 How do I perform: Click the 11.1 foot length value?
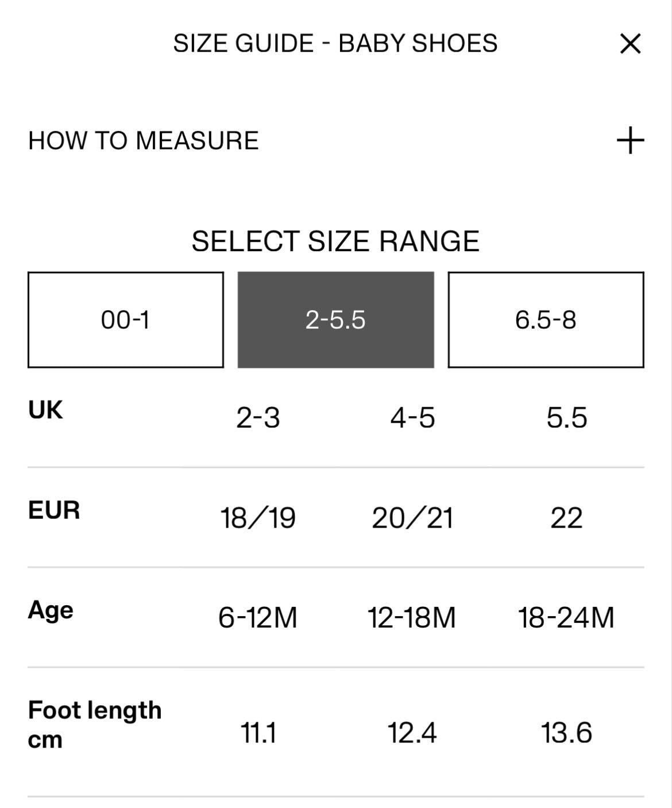(258, 733)
